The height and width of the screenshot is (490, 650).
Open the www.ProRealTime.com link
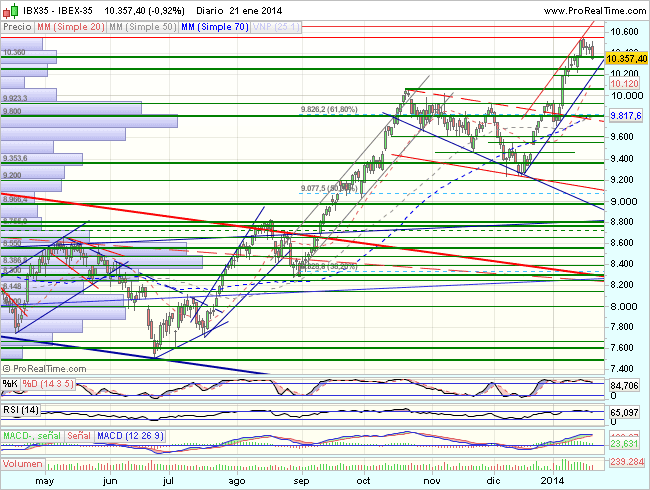tap(595, 11)
